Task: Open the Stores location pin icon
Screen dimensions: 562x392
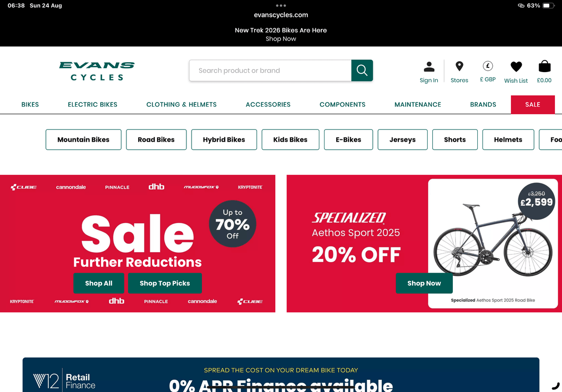Action: 459,66
